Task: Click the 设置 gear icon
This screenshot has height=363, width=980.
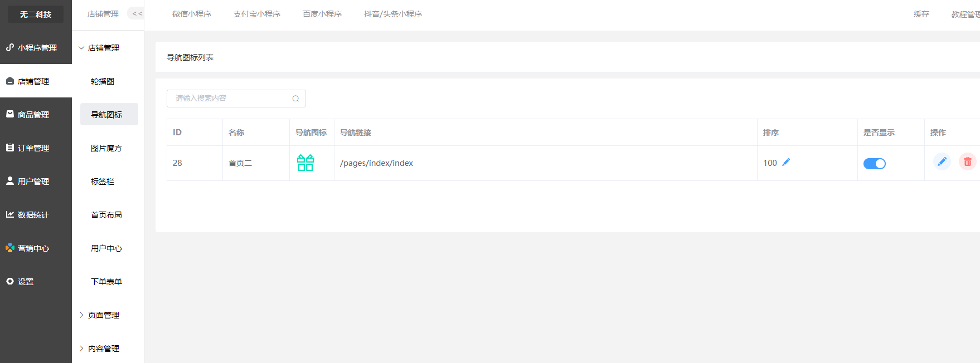Action: (x=10, y=281)
